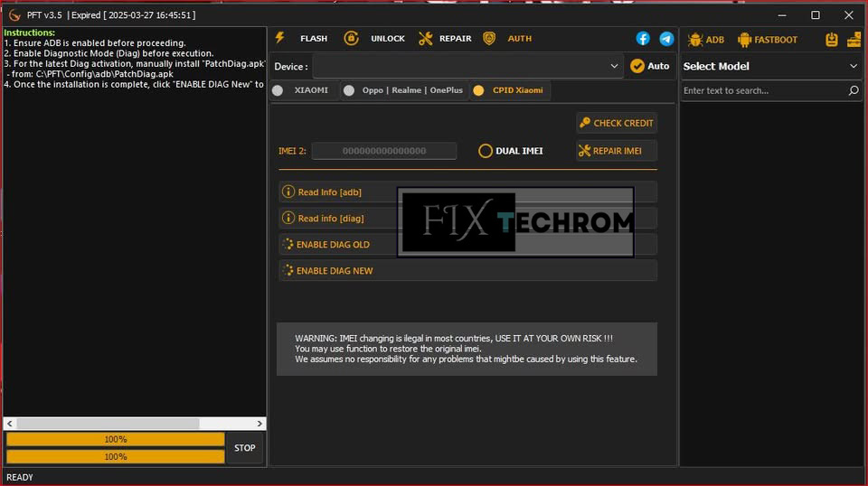Click the IMEI changing WARNING text

pos(466,349)
